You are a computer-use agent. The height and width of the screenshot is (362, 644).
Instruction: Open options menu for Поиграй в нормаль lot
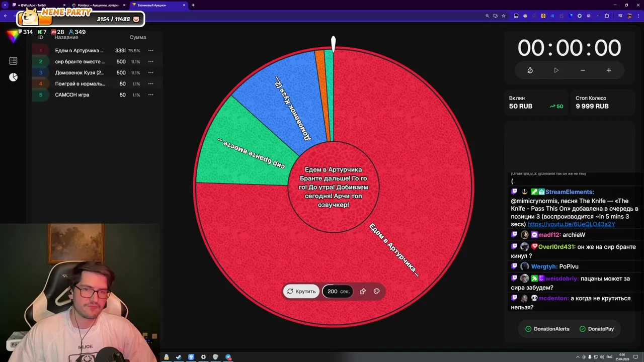point(150,84)
